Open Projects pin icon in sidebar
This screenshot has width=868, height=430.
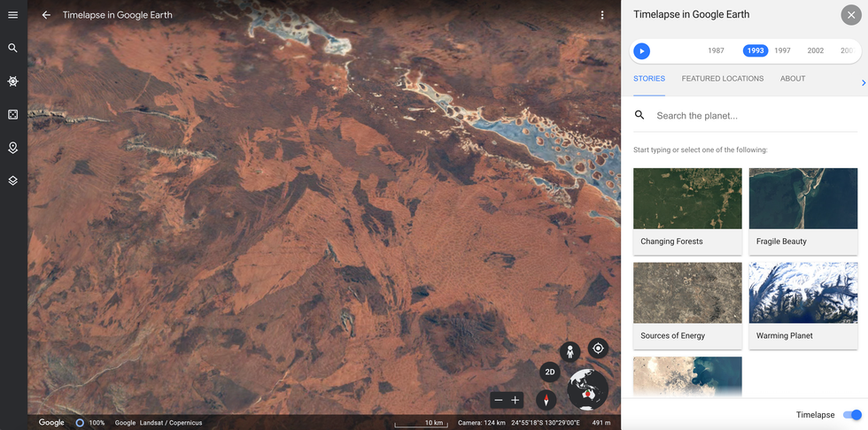[12, 148]
